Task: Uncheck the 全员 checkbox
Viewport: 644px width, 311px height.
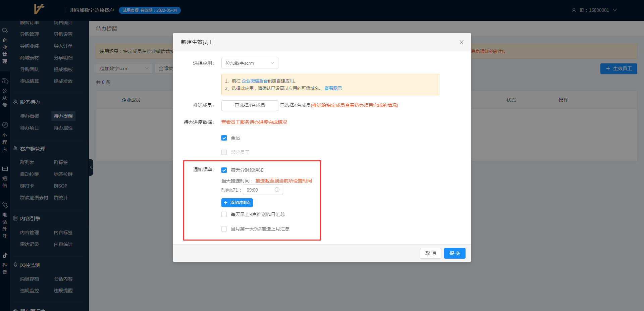Action: coord(224,138)
